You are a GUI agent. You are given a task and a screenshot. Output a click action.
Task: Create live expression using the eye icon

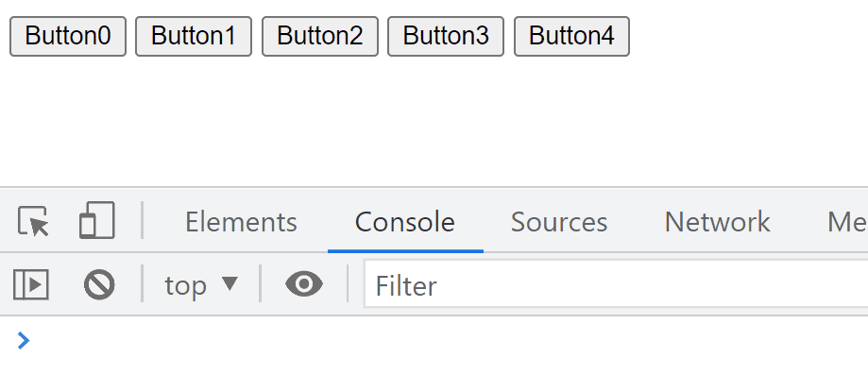tap(304, 284)
